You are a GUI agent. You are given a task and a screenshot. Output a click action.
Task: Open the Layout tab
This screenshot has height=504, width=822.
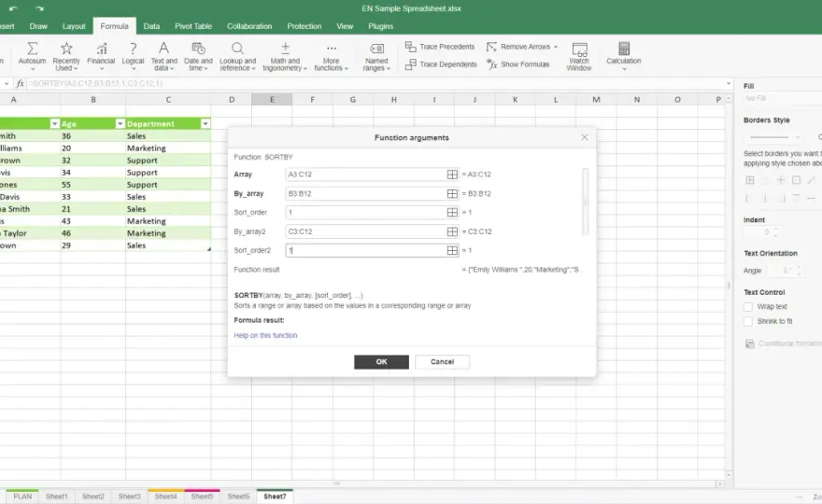coord(74,26)
